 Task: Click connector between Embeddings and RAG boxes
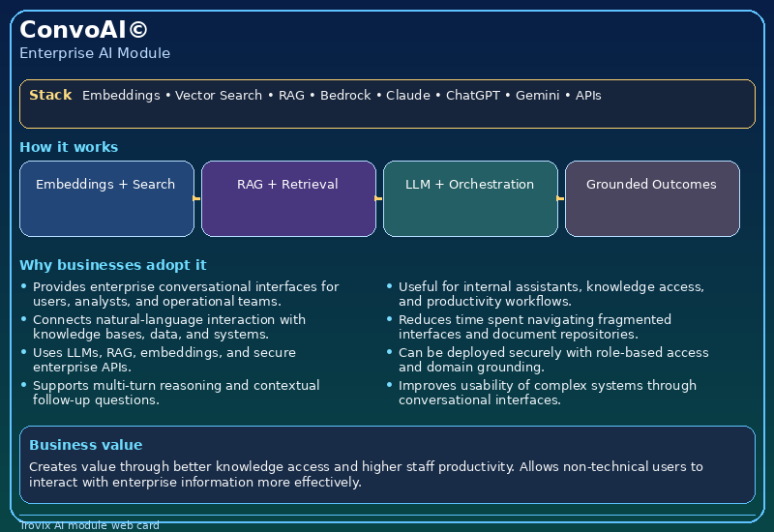(x=197, y=198)
